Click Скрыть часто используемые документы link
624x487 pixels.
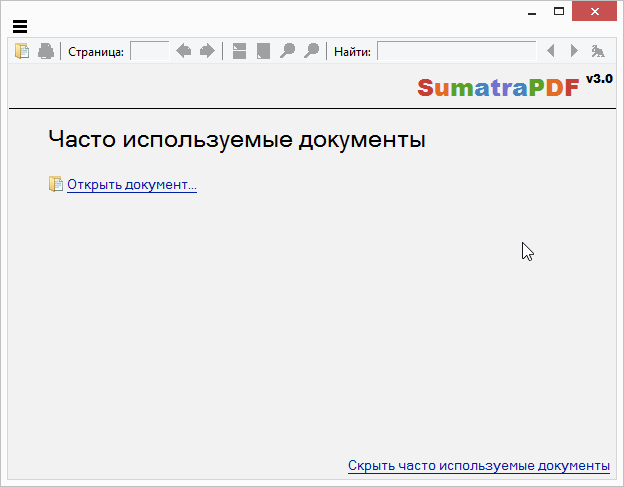point(479,466)
